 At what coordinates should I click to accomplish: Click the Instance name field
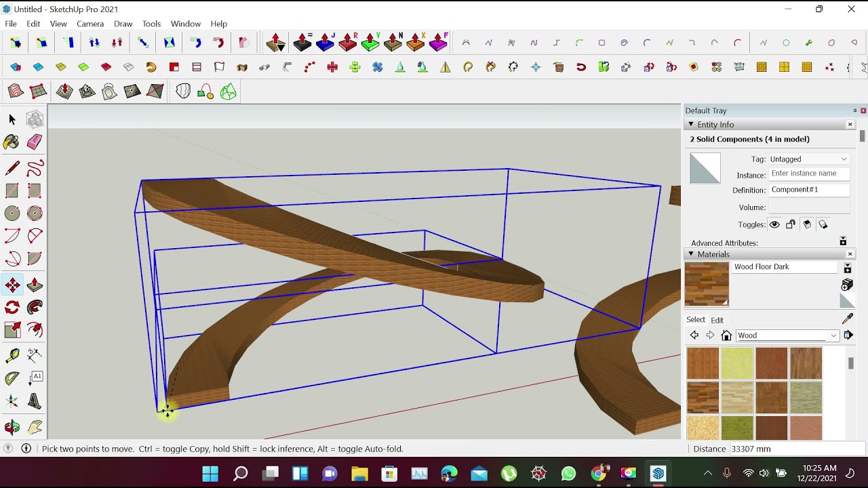click(x=809, y=174)
